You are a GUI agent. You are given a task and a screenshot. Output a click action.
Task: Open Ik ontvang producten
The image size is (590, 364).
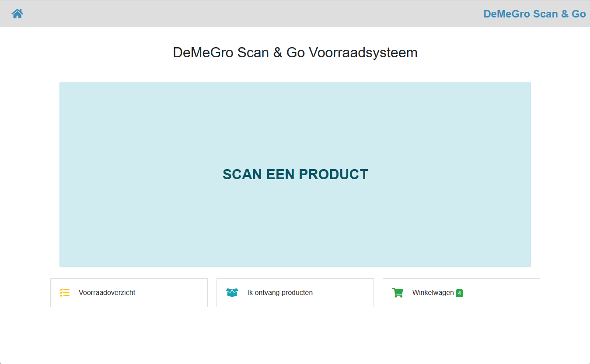[x=295, y=293]
